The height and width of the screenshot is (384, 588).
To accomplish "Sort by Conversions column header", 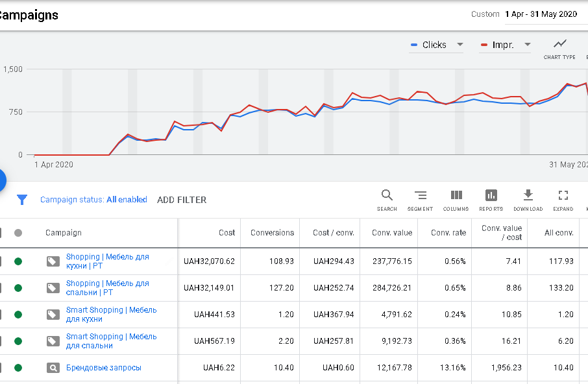I will coord(272,233).
